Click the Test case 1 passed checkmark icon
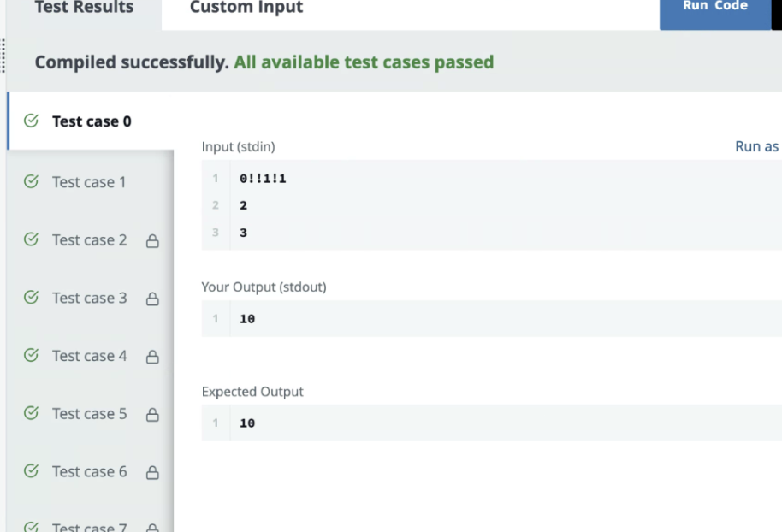This screenshot has height=532, width=782. pos(31,181)
